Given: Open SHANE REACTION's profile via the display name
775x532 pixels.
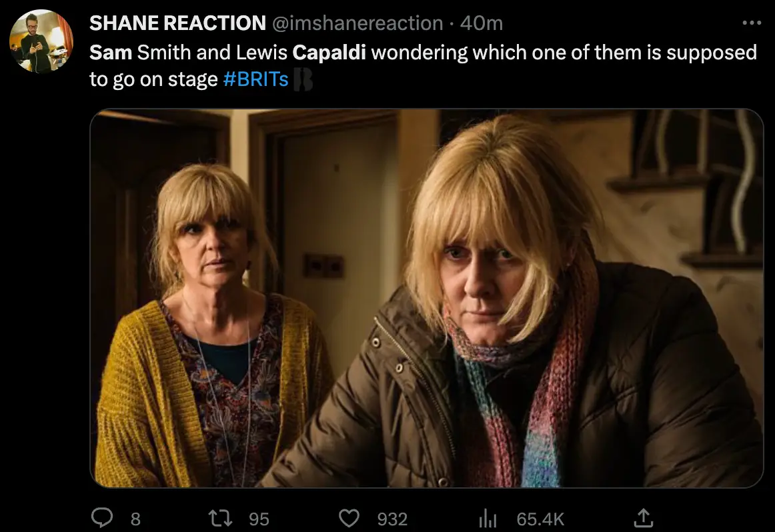Looking at the screenshot, I should tap(177, 22).
